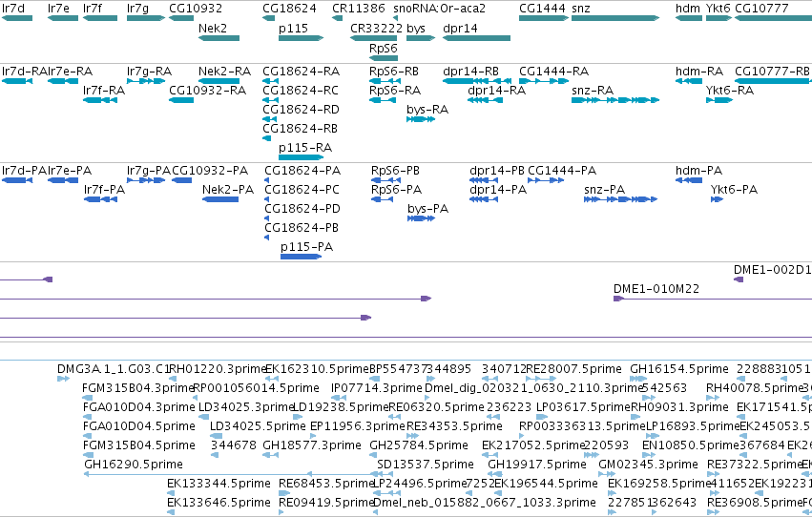Open the Nek2-RA transcript feature
The width and height of the screenshot is (812, 517).
click(x=219, y=81)
